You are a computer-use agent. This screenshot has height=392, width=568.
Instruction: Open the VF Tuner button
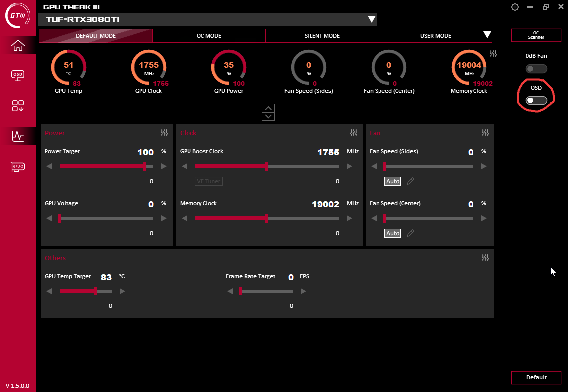click(x=209, y=181)
